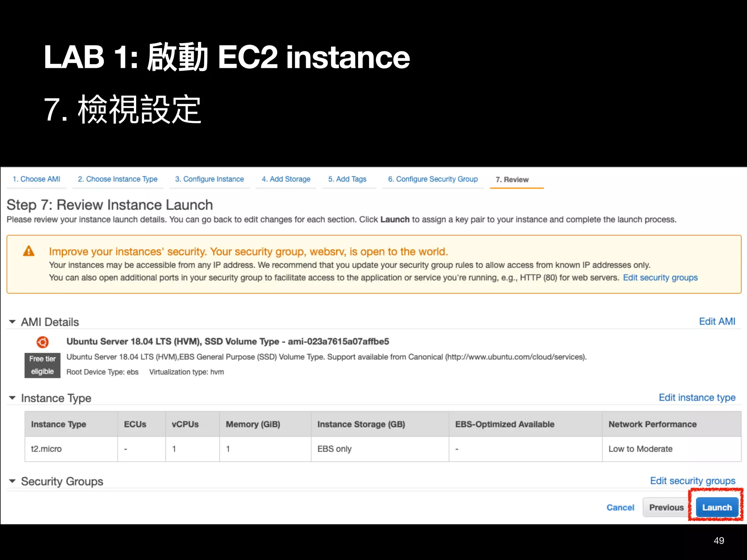Click the EBS only table cell
This screenshot has height=560, width=747.
pos(380,449)
